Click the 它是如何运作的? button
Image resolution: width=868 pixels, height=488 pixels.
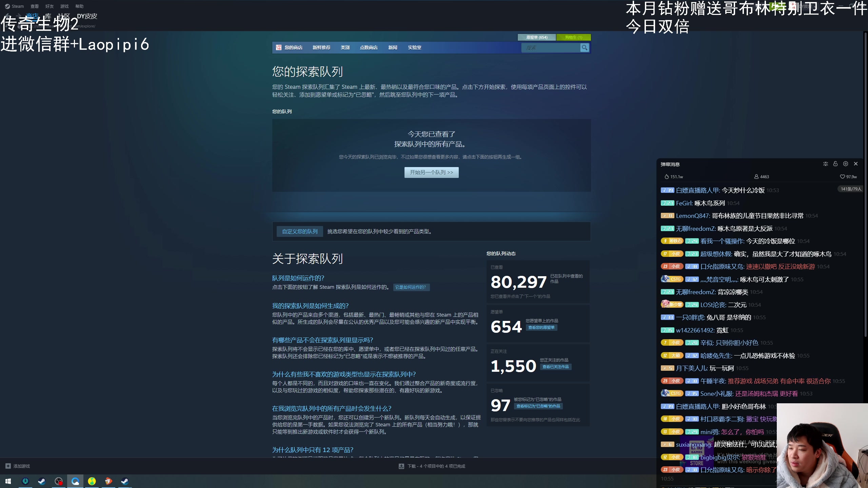pos(411,287)
